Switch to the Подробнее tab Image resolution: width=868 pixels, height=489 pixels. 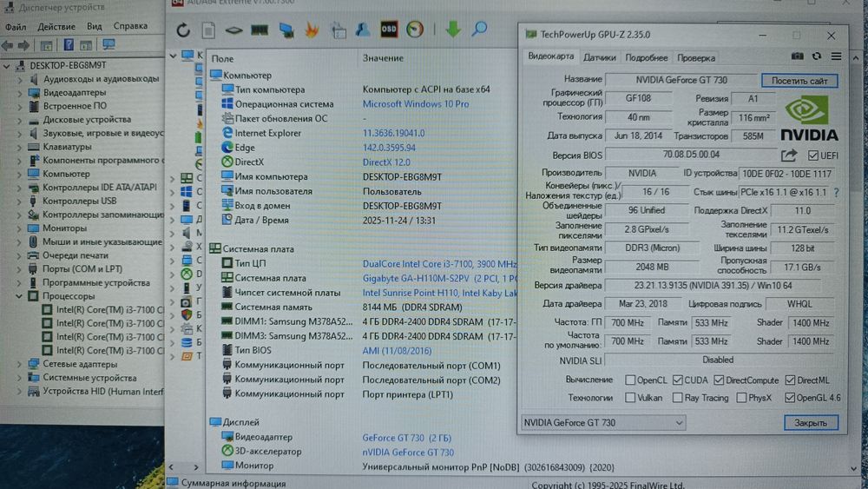[646, 57]
